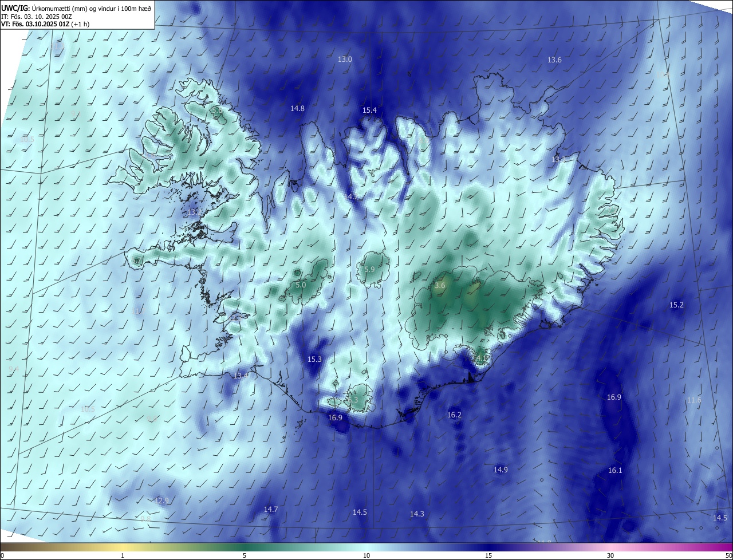The height and width of the screenshot is (560, 733).
Task: Click the 3.6 value on Vatnajökull
Action: pos(440,285)
